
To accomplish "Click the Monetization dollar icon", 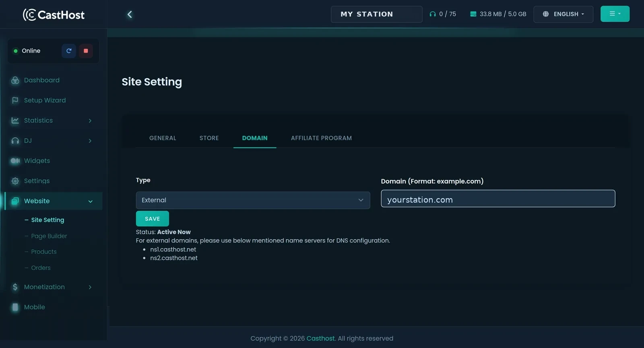I will pyautogui.click(x=15, y=287).
